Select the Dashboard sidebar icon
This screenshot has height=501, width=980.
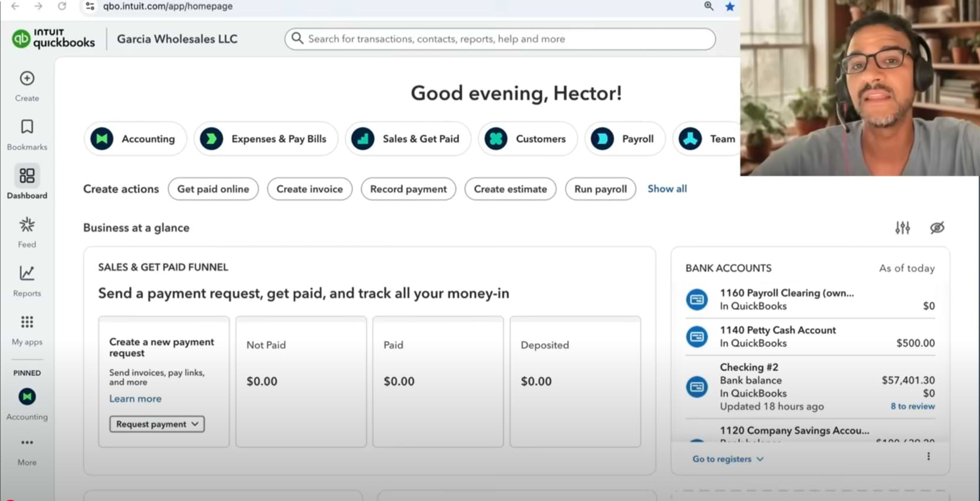point(27,176)
